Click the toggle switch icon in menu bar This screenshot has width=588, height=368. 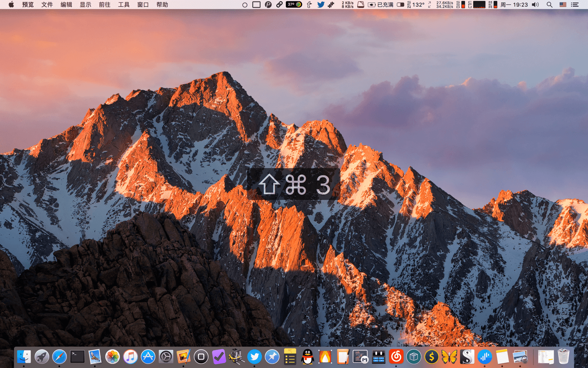[x=401, y=4]
